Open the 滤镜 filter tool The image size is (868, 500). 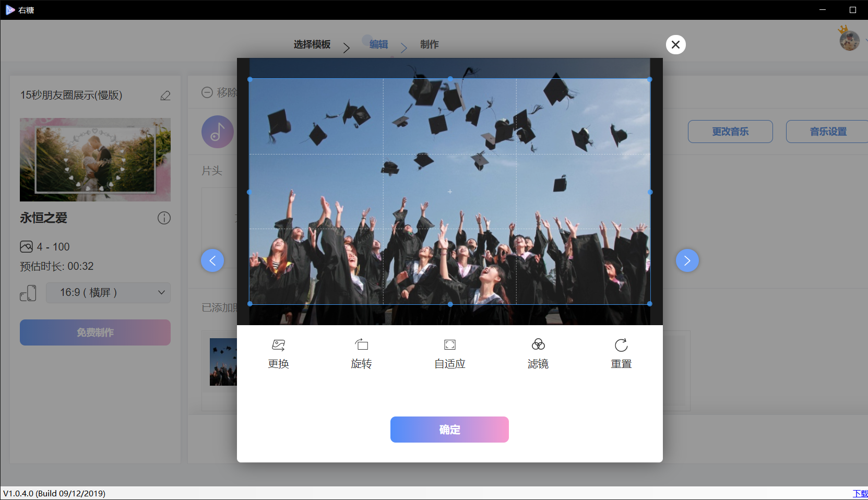point(538,353)
